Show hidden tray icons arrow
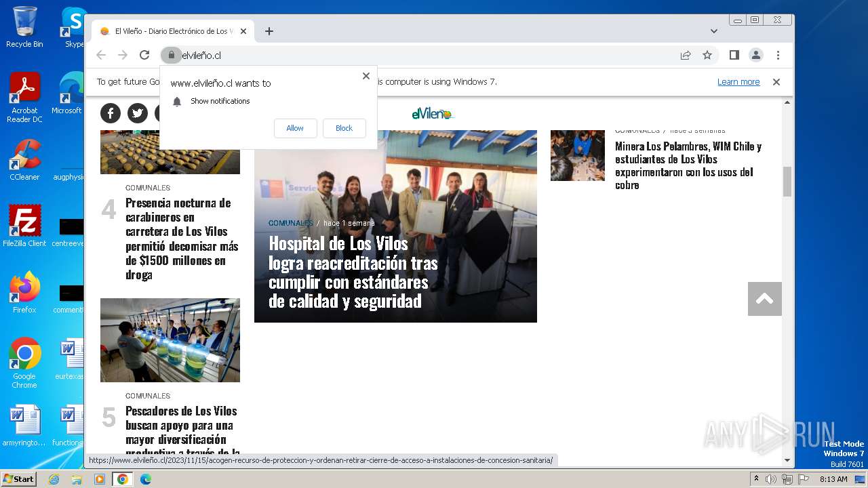Image resolution: width=868 pixels, height=488 pixels. click(756, 479)
